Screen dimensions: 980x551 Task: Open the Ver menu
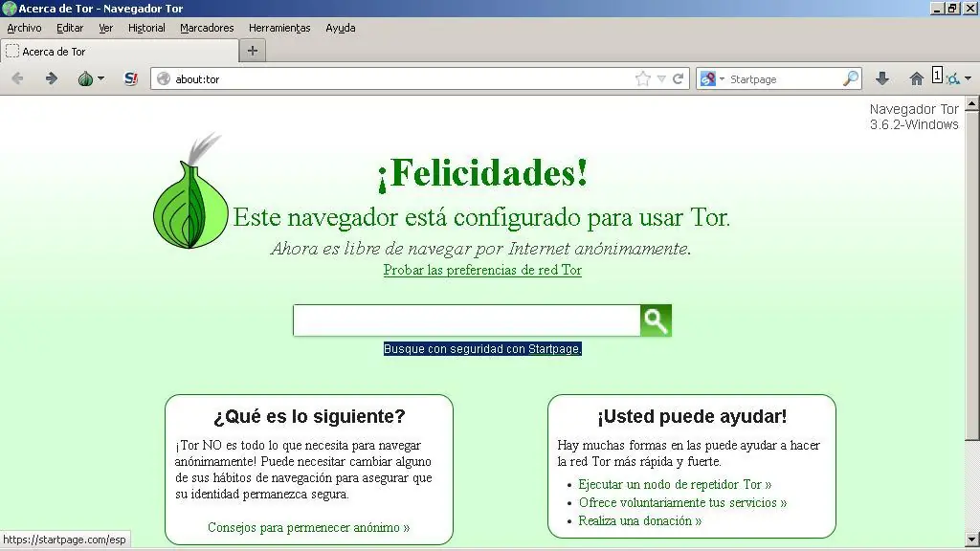coord(105,28)
